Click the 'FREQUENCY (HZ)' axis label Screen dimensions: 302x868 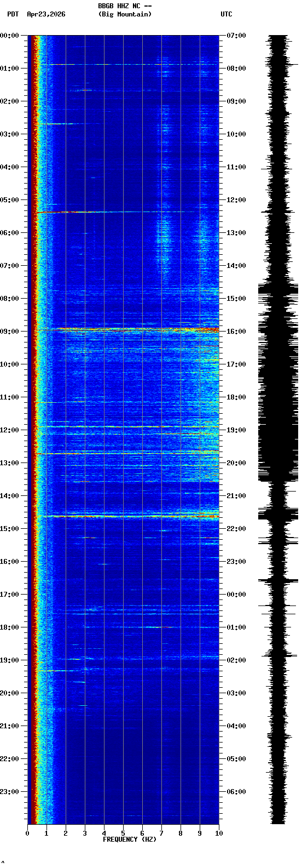[x=130, y=840]
